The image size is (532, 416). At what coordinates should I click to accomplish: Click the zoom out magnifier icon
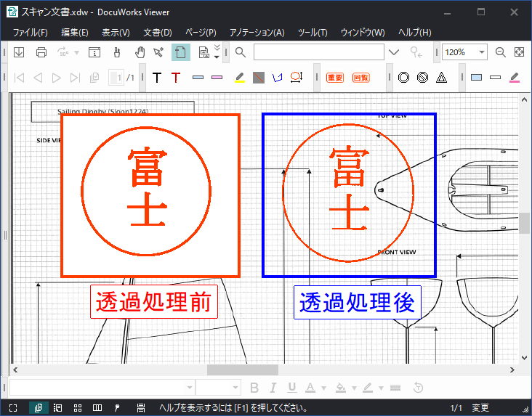[x=501, y=52]
